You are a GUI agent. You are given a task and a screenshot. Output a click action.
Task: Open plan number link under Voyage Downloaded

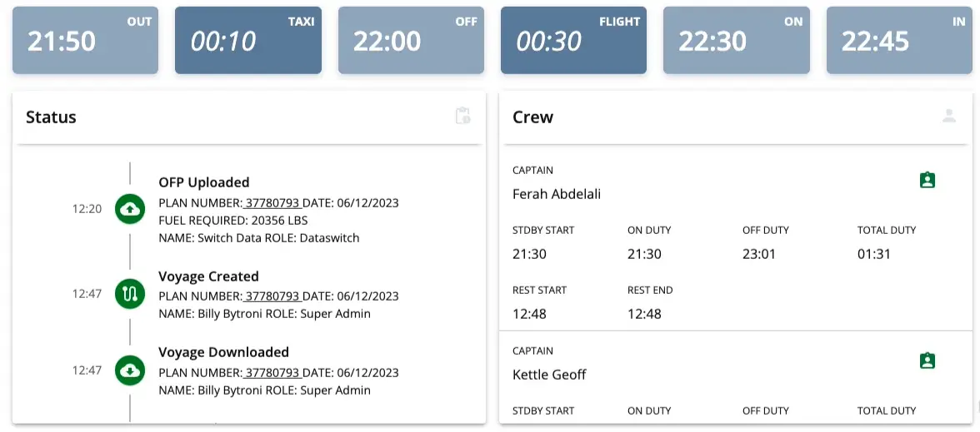tap(272, 372)
